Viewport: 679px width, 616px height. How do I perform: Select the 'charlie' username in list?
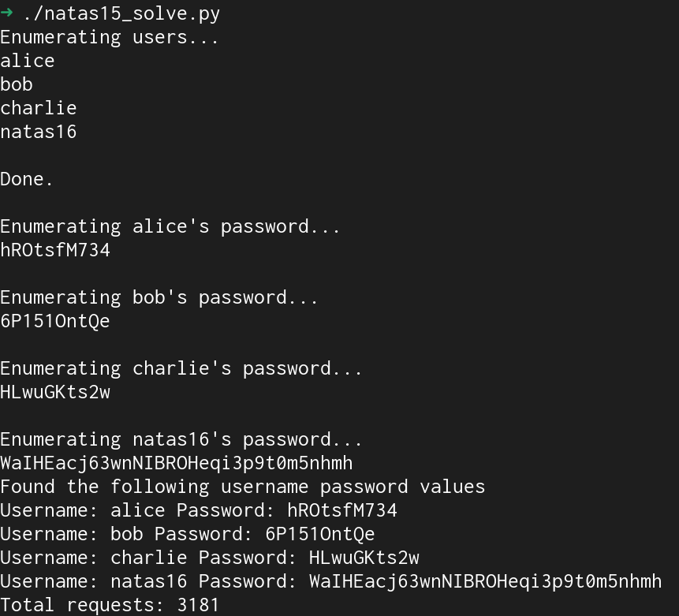39,108
